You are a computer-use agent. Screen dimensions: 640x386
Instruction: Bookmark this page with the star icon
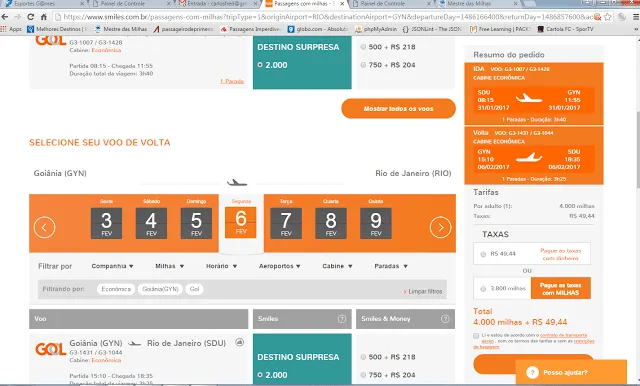[x=607, y=17]
